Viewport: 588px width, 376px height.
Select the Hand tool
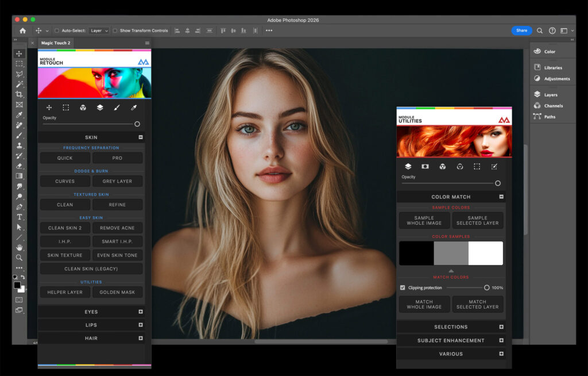coord(19,247)
